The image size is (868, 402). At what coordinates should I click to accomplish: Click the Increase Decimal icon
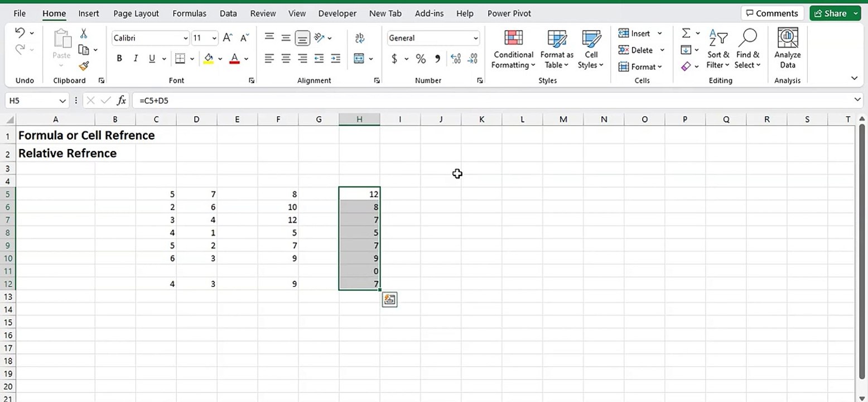tap(455, 59)
